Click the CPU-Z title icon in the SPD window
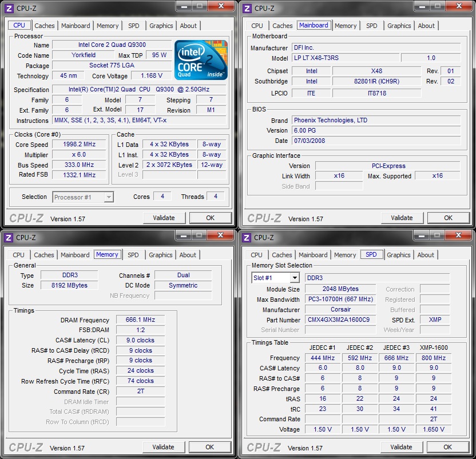The width and height of the screenshot is (476, 459). coord(247,238)
